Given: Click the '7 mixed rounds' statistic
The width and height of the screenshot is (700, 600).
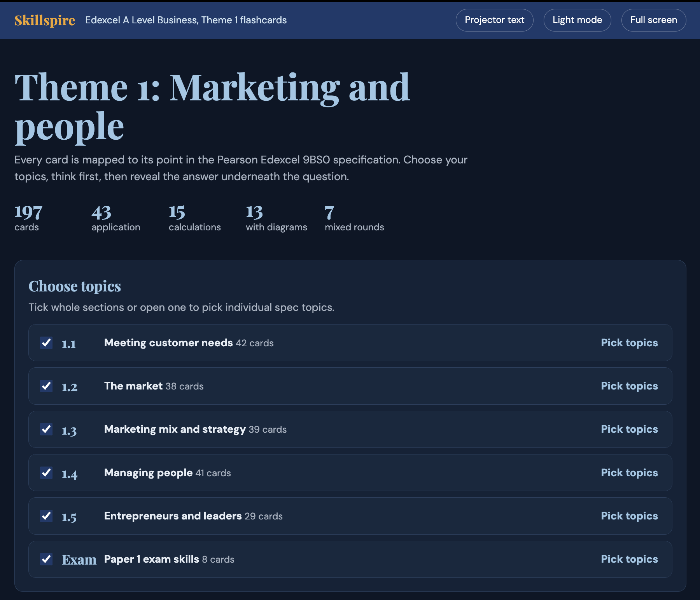Looking at the screenshot, I should [x=354, y=218].
